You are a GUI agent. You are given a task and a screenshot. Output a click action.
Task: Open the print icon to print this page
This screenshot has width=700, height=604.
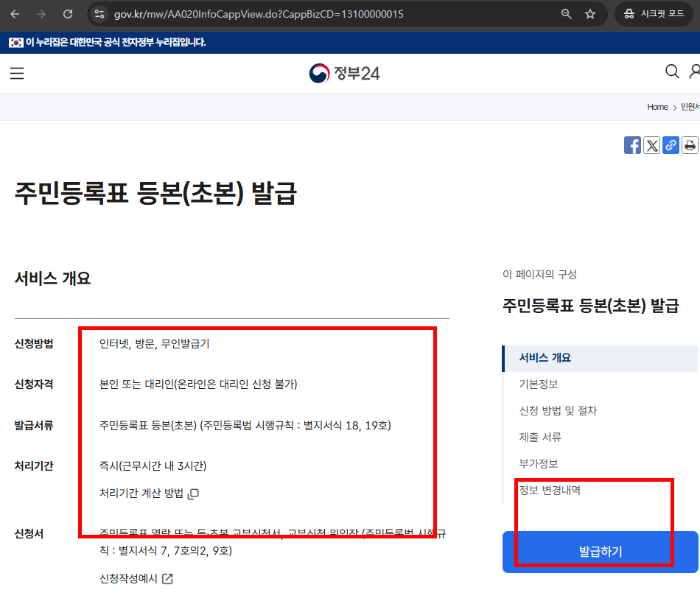pos(690,145)
